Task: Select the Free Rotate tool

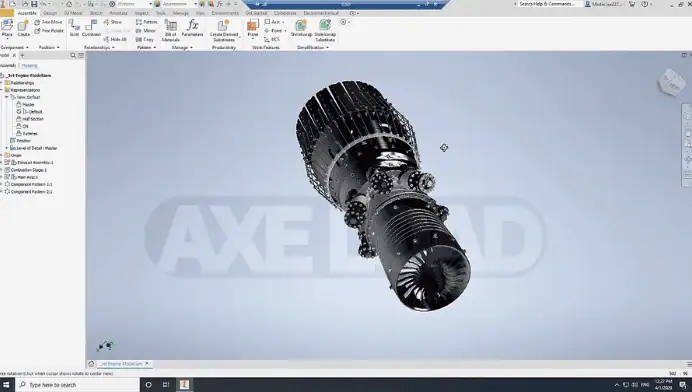Action: [x=49, y=31]
